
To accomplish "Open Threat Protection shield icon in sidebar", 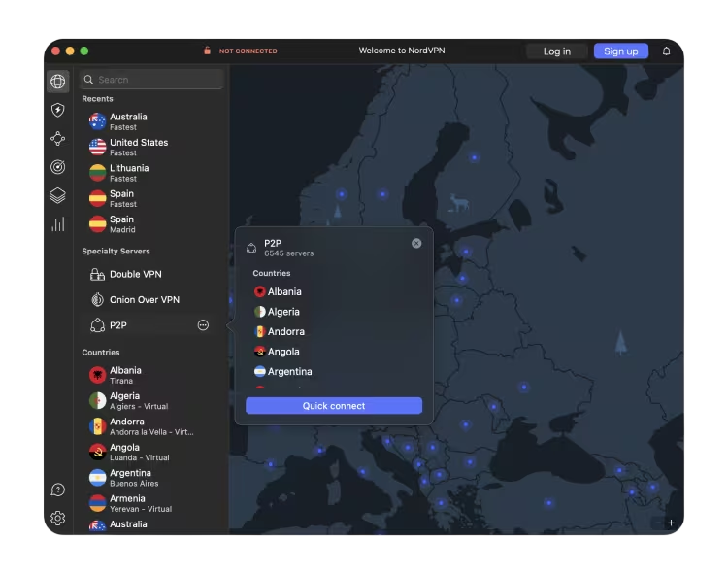I will click(57, 110).
